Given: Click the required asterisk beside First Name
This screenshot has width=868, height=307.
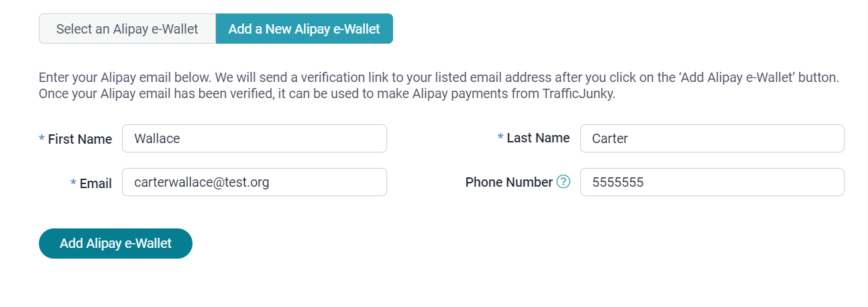Looking at the screenshot, I should point(42,138).
